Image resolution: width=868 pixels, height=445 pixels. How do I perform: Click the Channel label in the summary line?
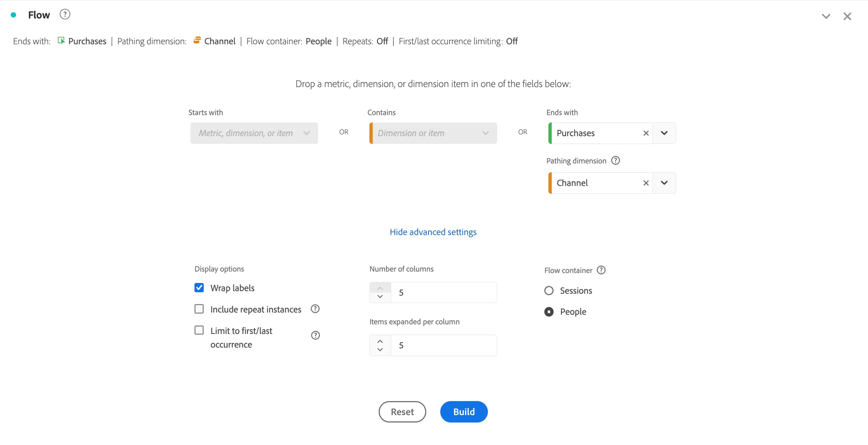click(220, 41)
